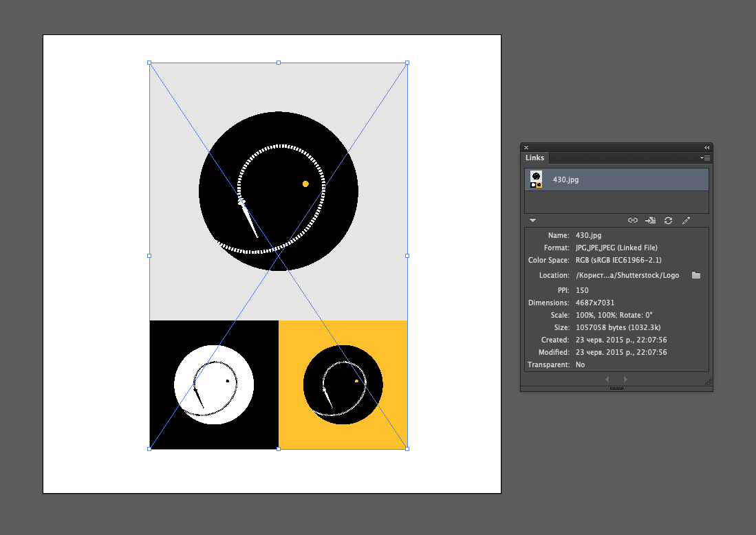Click the Edit Original pencil icon

point(686,220)
